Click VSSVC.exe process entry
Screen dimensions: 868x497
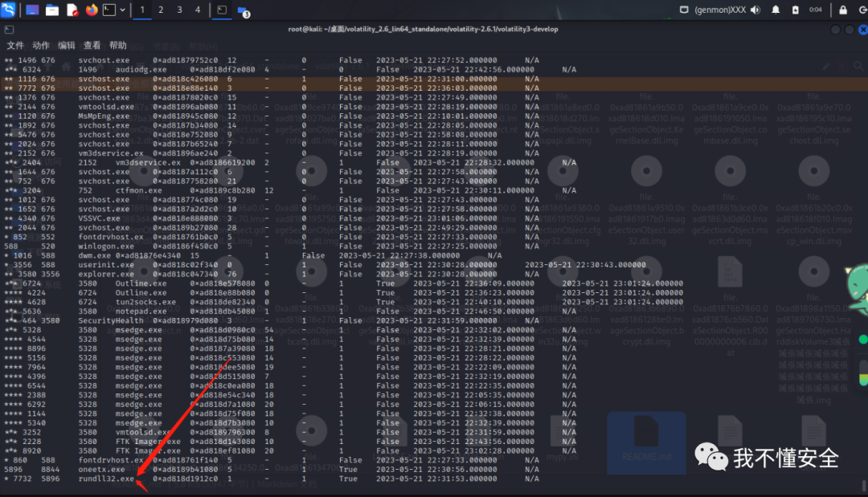pyautogui.click(x=99, y=218)
